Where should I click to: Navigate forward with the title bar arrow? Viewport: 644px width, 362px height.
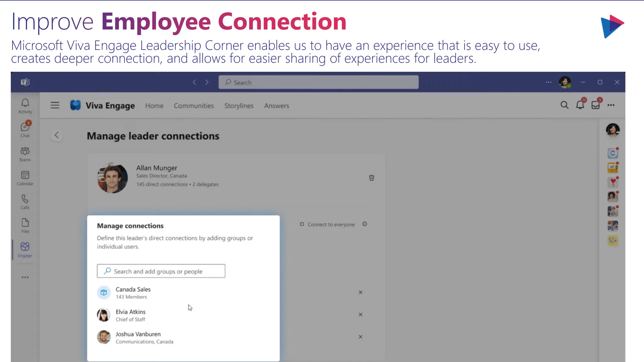[207, 82]
